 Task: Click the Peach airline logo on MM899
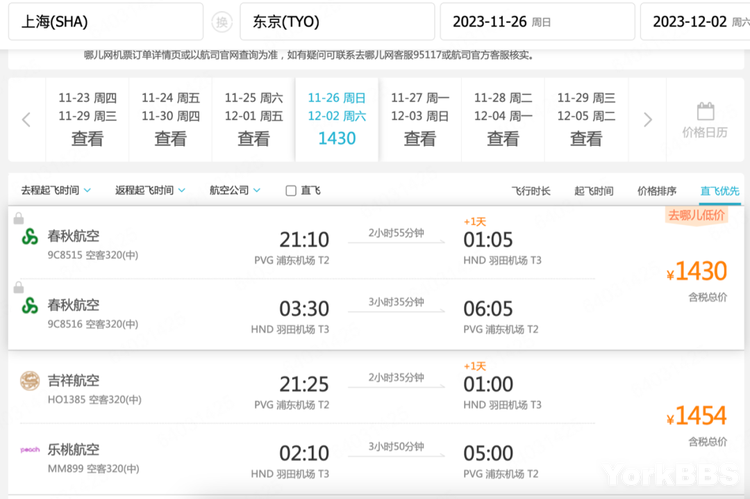pyautogui.click(x=30, y=450)
